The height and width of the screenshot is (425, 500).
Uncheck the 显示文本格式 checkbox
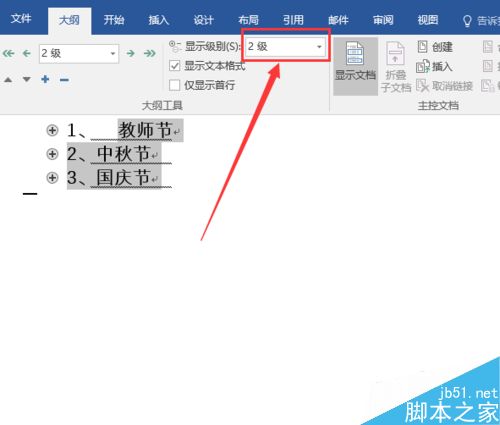tap(175, 66)
